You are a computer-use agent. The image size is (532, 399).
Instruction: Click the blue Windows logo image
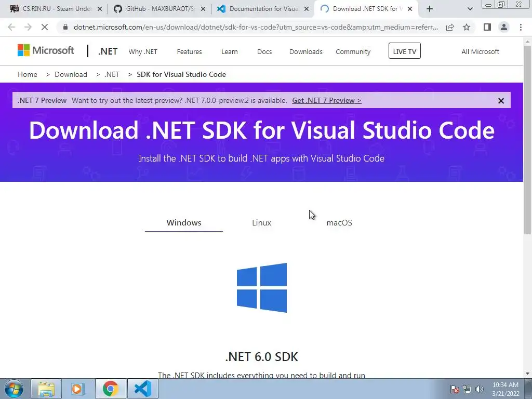pos(262,288)
